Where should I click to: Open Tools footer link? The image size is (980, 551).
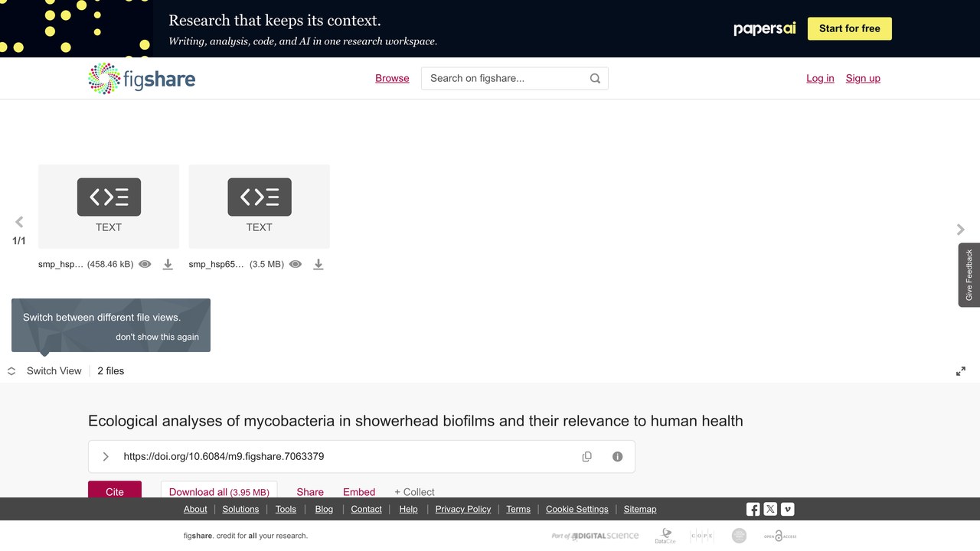(x=286, y=509)
